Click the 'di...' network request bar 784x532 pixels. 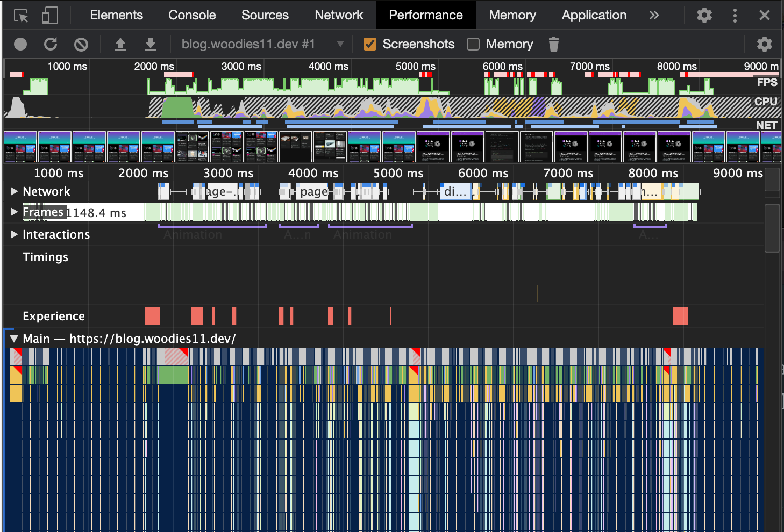pyautogui.click(x=456, y=191)
